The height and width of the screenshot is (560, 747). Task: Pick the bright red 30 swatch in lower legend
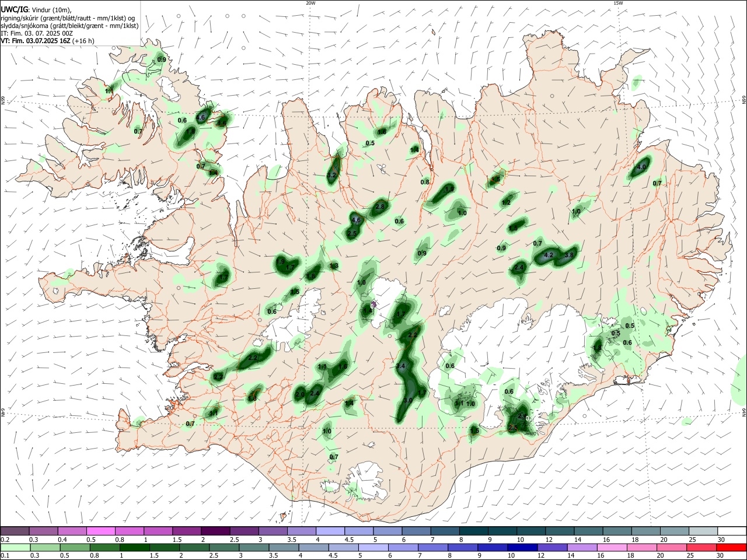tap(731, 547)
